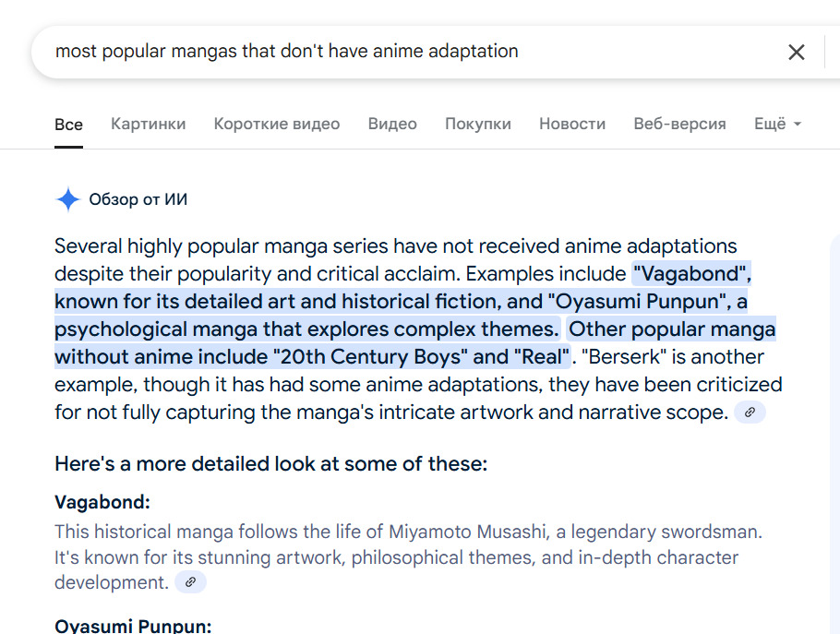Switch to the Все tab
This screenshot has width=840, height=634.
(x=68, y=125)
